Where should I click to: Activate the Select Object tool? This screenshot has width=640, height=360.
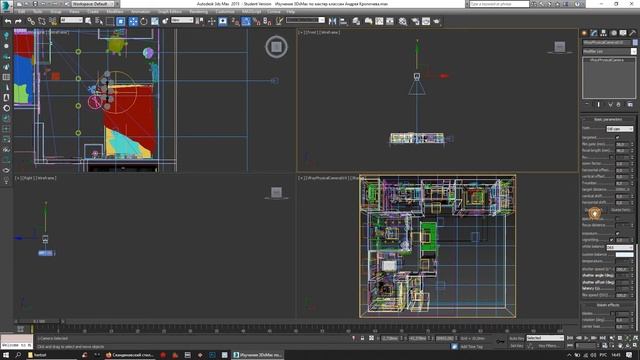click(88, 21)
